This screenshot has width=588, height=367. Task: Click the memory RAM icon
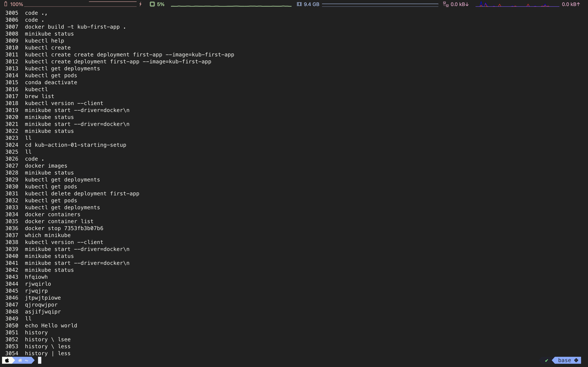[x=299, y=4]
